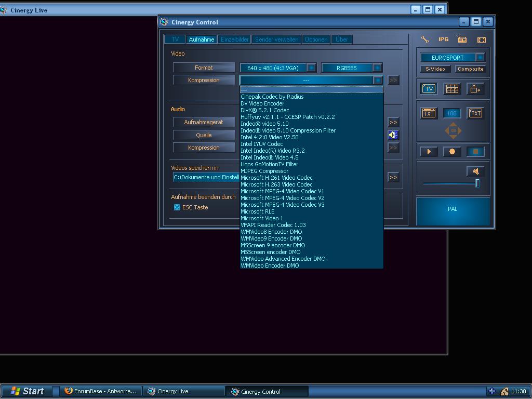Click the export/send-out icon
532x399 pixels.
[475, 89]
